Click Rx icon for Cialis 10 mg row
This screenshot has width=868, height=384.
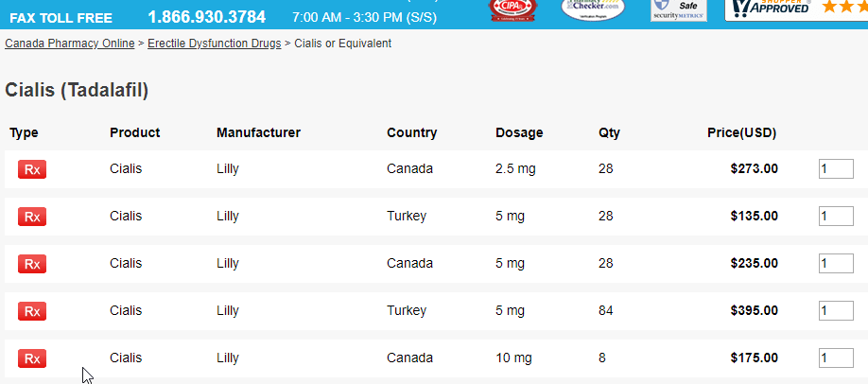[32, 358]
